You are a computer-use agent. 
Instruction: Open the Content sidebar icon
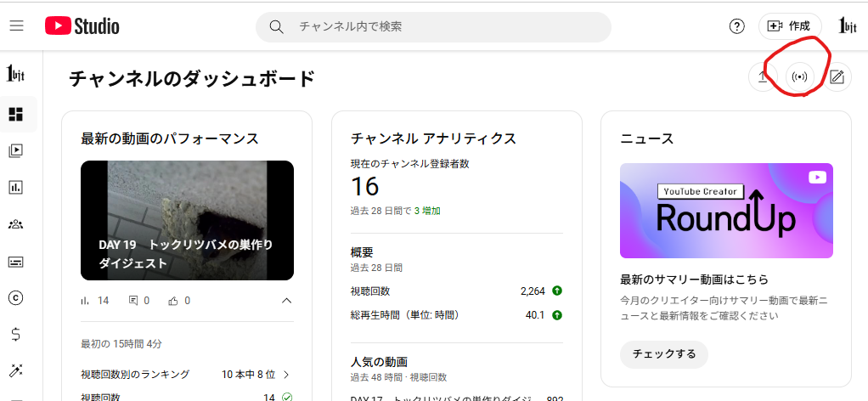(16, 150)
